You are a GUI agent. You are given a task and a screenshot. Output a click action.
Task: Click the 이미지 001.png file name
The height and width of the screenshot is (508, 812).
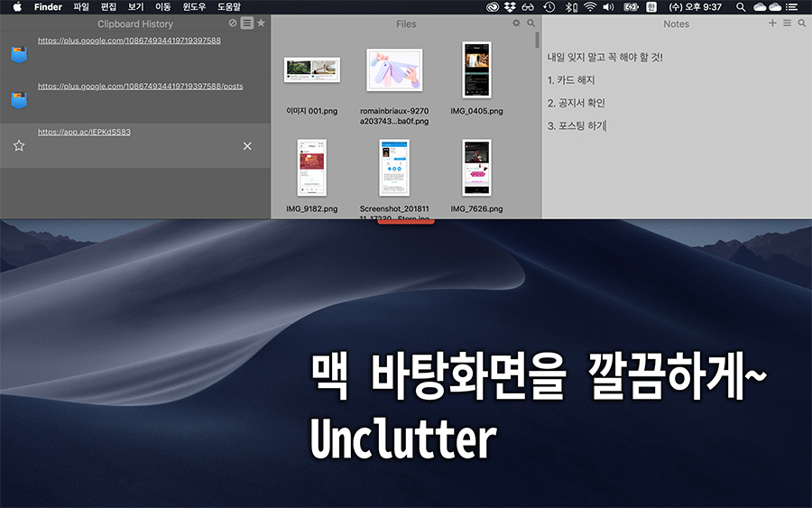pyautogui.click(x=312, y=111)
